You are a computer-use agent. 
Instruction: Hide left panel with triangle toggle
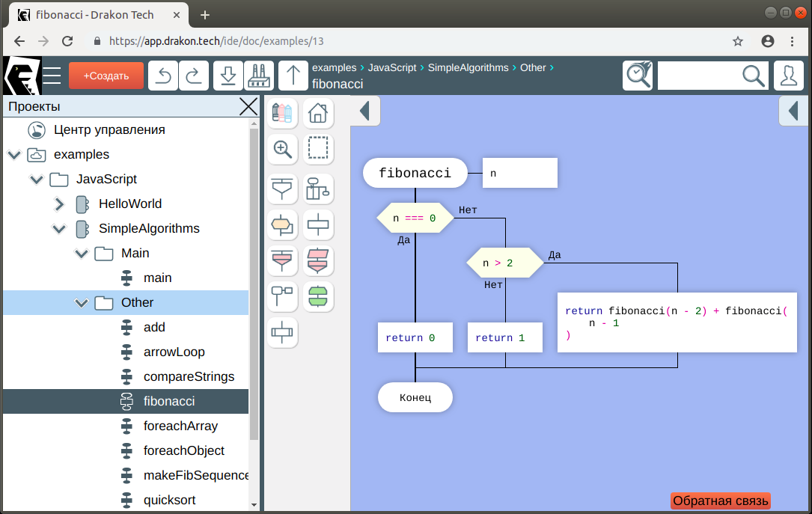tap(365, 111)
